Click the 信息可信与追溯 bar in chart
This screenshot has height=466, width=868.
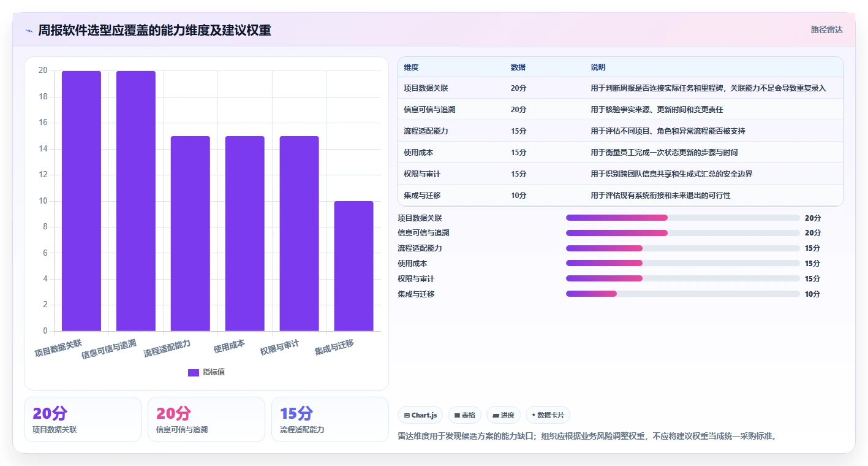pos(136,201)
